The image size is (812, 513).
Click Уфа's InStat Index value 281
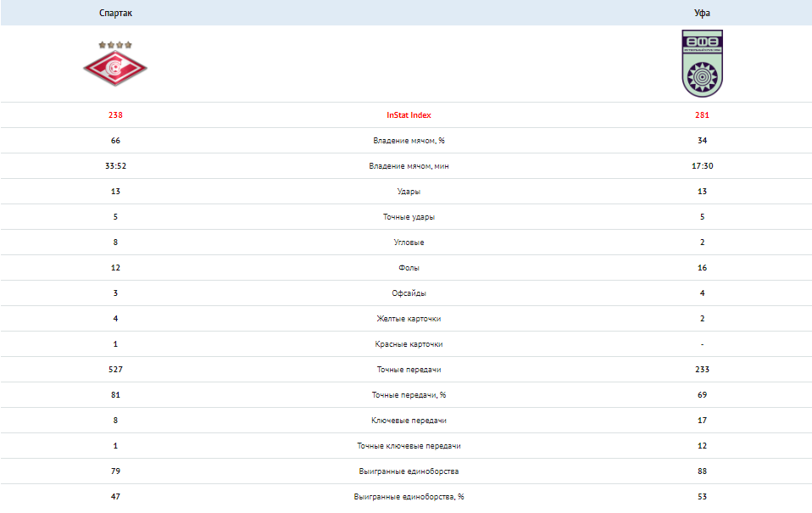(x=702, y=115)
